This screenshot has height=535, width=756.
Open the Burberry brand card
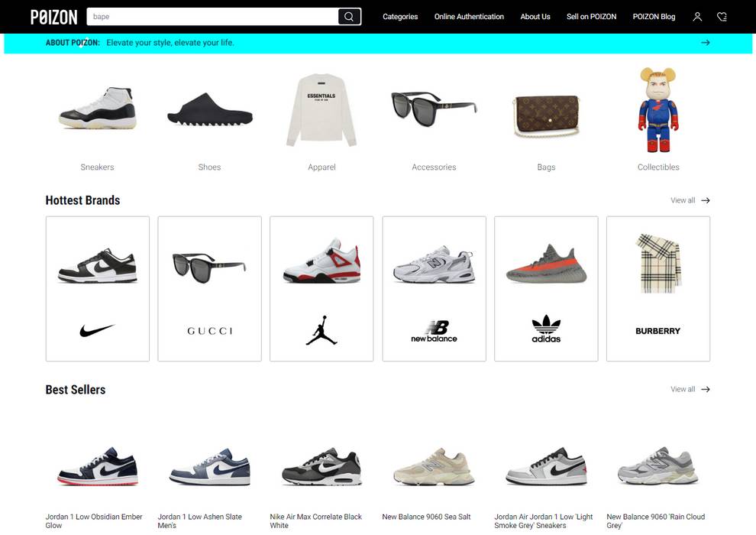coord(657,289)
